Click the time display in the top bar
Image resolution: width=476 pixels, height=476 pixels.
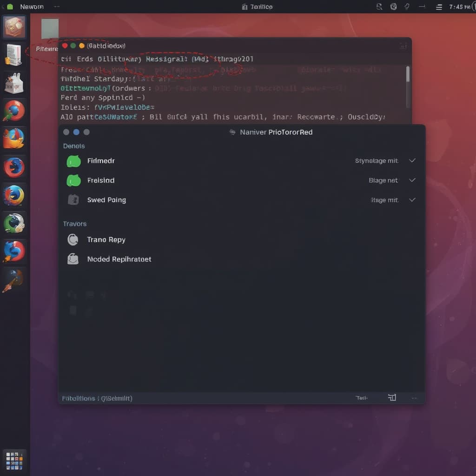pyautogui.click(x=460, y=7)
